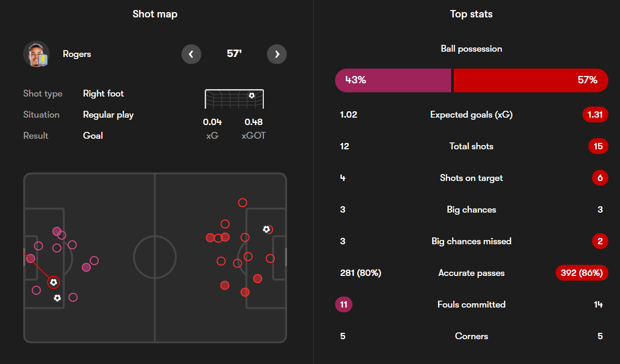Viewport: 620px width, 364px height.
Task: Click the Rogers player name
Action: tap(77, 54)
